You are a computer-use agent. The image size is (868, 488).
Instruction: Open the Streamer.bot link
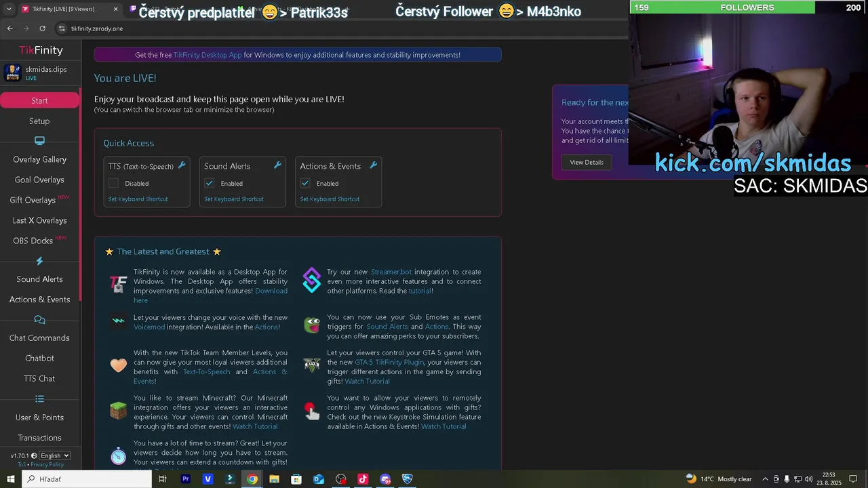(x=391, y=272)
